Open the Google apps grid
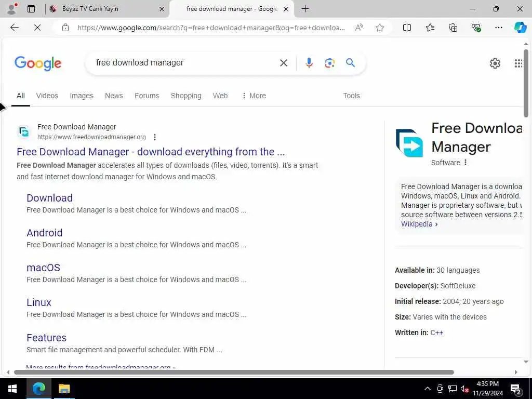 tap(518, 63)
